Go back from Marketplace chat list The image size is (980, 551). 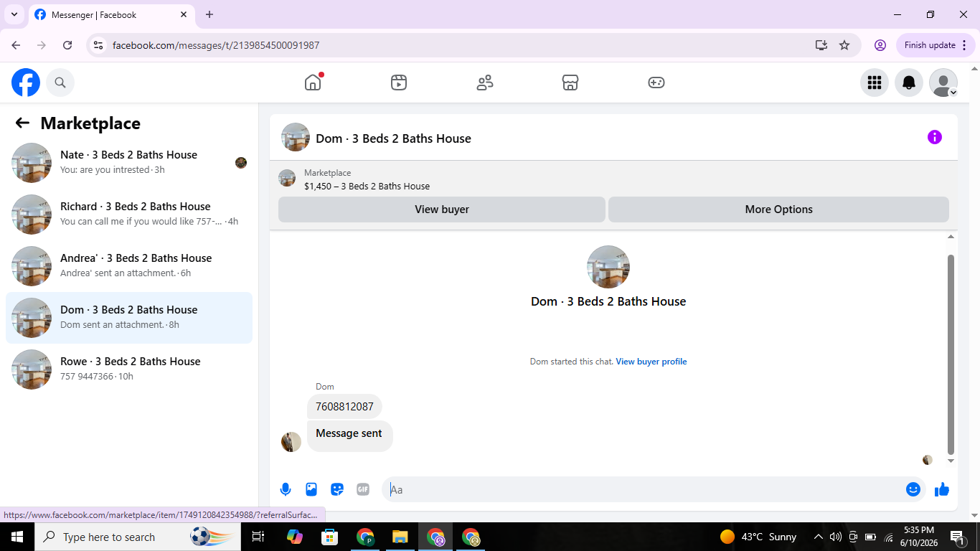pyautogui.click(x=22, y=123)
